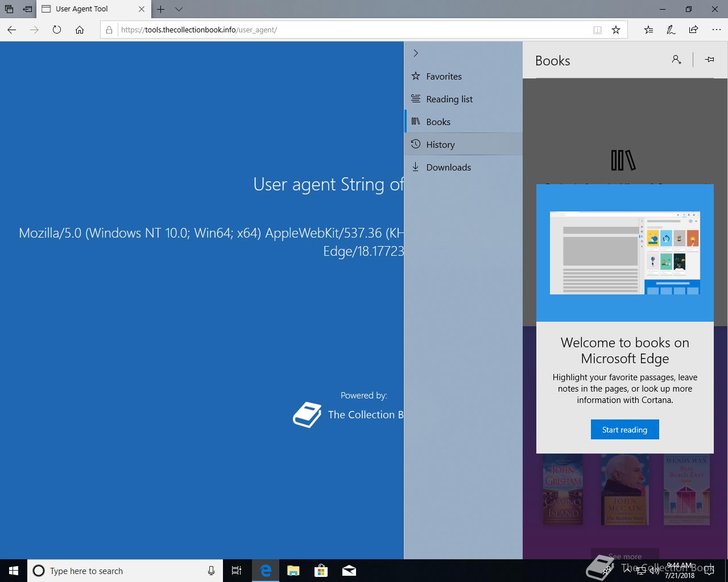Select Books in the Hub

point(463,122)
